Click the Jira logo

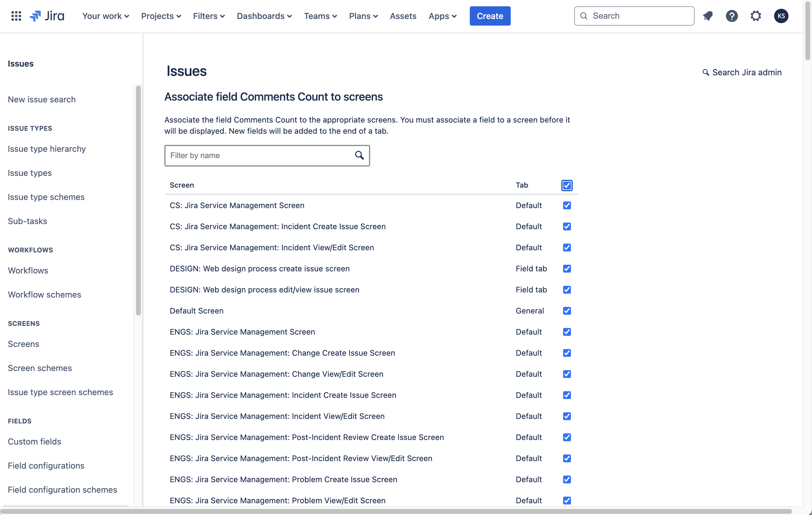pyautogui.click(x=47, y=16)
